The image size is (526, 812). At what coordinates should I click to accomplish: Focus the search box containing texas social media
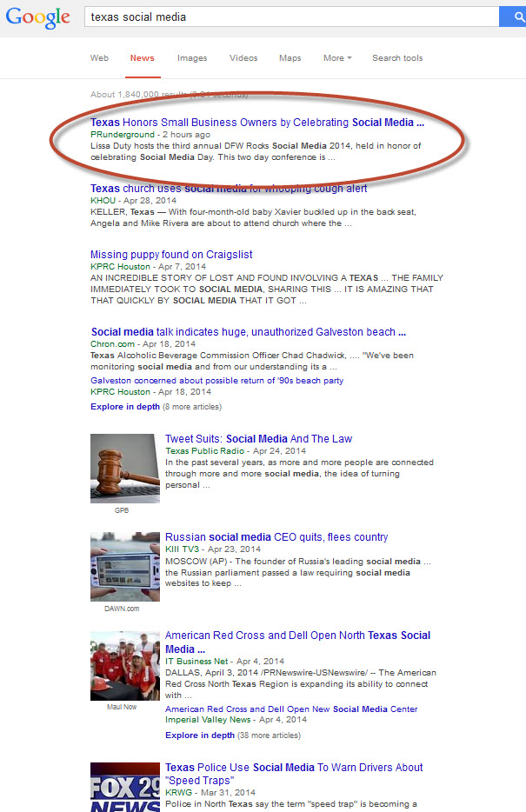pos(291,17)
